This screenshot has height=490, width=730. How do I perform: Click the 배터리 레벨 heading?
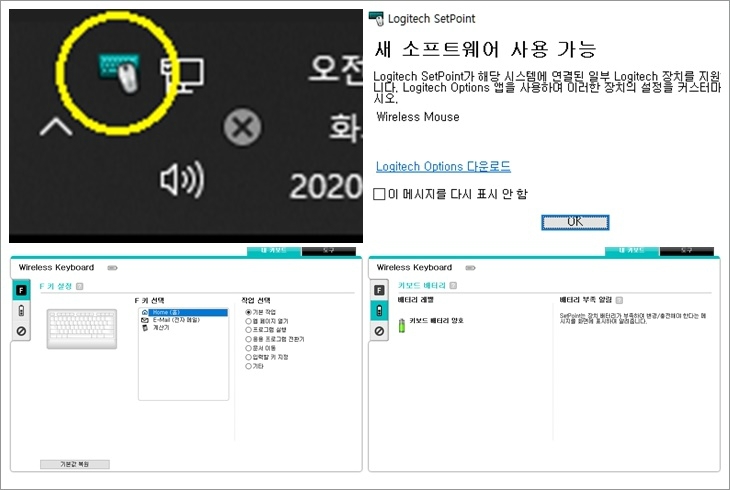[415, 300]
